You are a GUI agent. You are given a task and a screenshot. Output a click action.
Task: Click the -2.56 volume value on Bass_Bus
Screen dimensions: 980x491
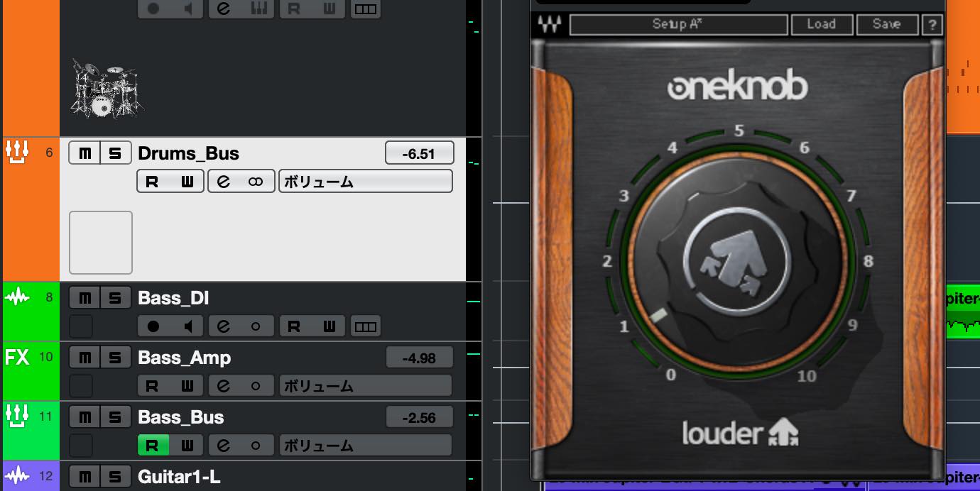(419, 417)
